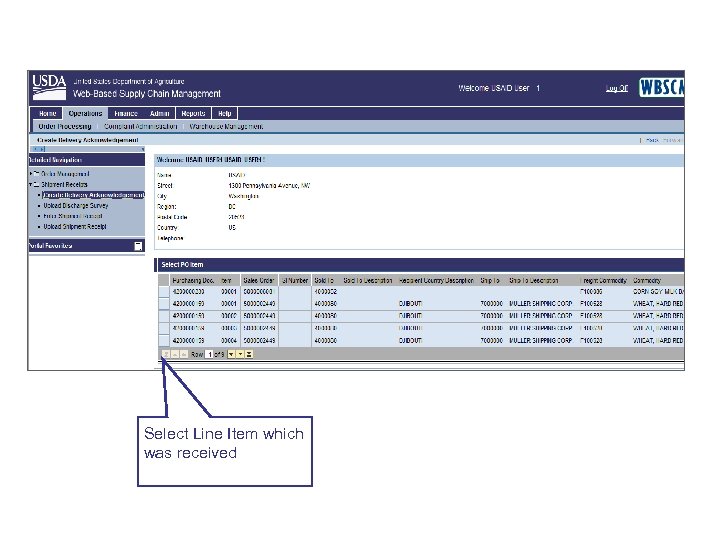
Task: Select the line item row 00002
Action: [x=164, y=316]
